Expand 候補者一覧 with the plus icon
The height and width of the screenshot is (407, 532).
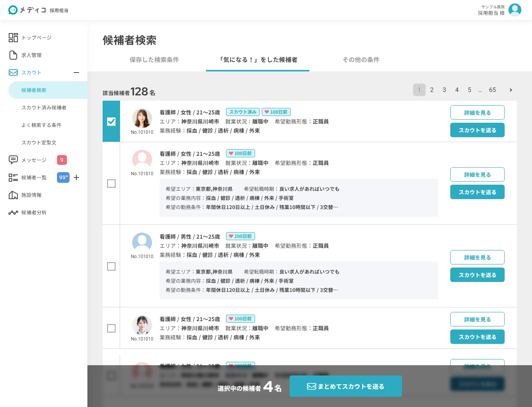[76, 177]
